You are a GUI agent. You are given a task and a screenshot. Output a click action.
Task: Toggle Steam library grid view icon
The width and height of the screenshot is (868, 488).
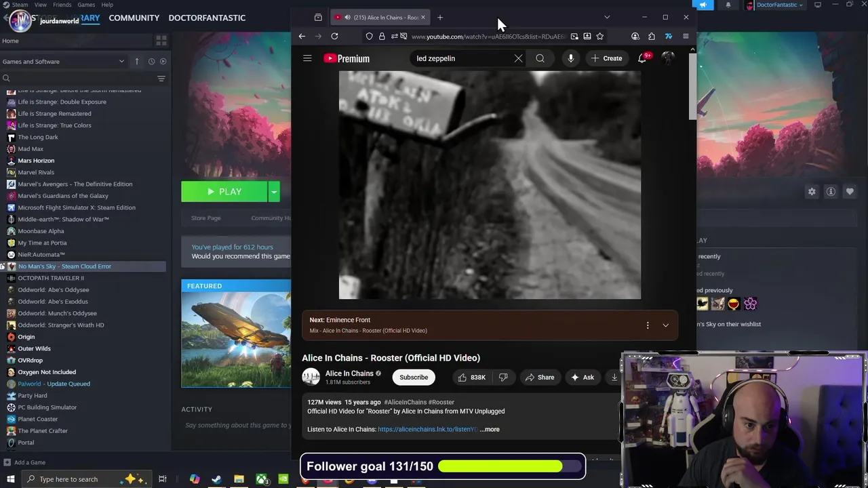(x=161, y=41)
